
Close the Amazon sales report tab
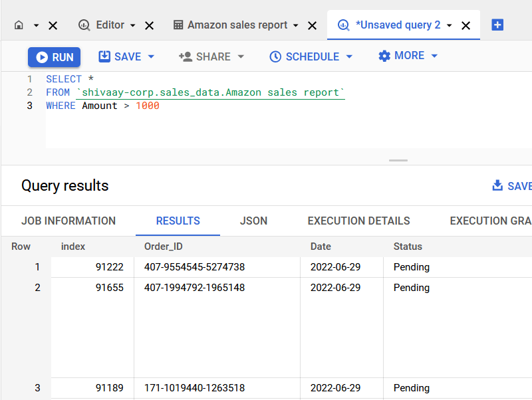(312, 25)
